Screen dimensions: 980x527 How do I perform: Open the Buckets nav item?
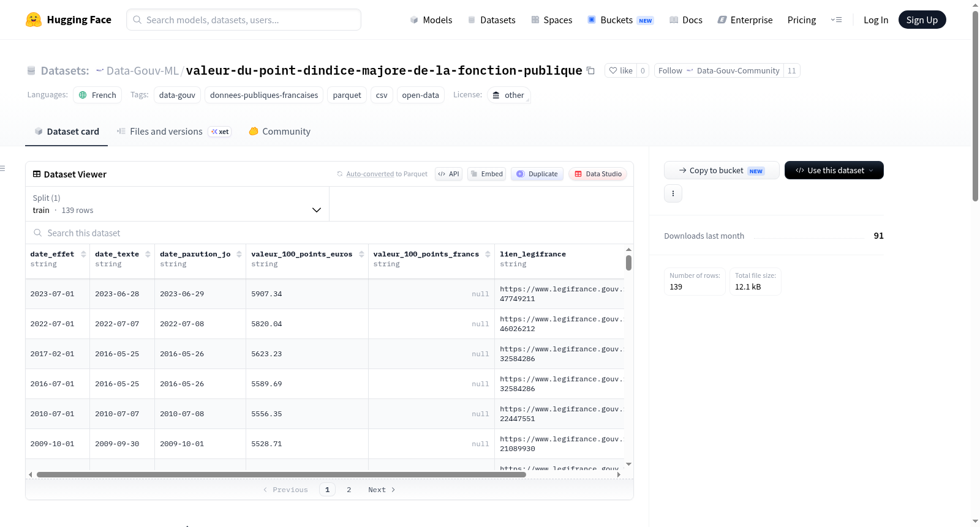pyautogui.click(x=620, y=20)
